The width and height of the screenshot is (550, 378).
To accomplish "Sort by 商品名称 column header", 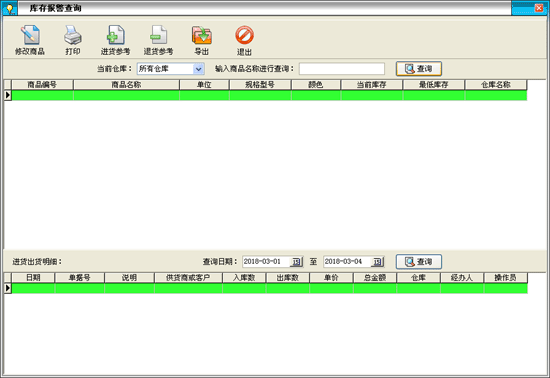I will (x=126, y=85).
